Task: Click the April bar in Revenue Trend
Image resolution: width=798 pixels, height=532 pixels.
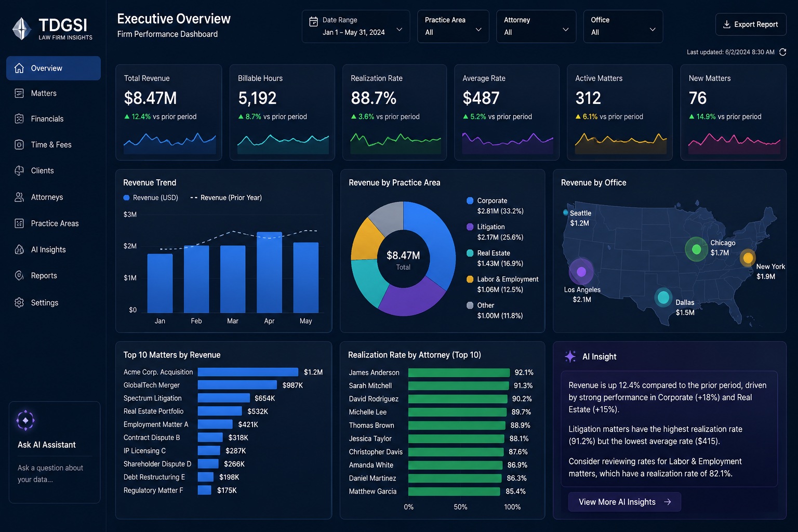Action: point(270,272)
